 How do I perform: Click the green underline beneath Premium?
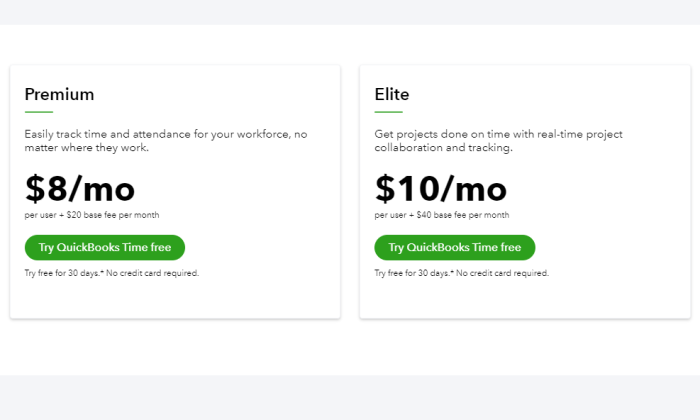[x=39, y=112]
